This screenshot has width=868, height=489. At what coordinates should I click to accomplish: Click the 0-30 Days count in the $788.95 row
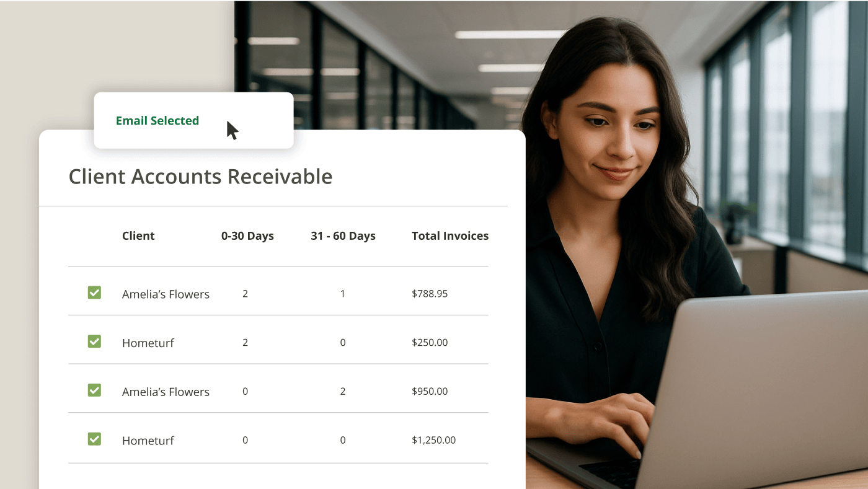[x=246, y=294]
